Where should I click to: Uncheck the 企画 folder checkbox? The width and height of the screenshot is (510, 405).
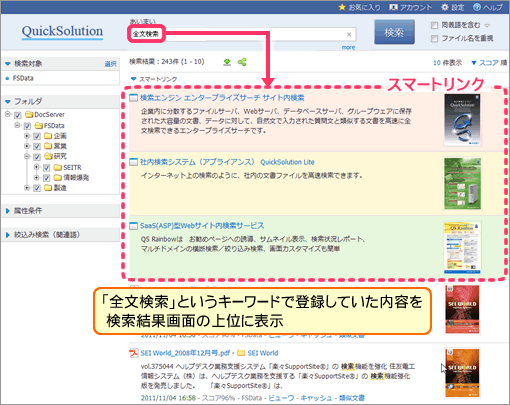37,136
